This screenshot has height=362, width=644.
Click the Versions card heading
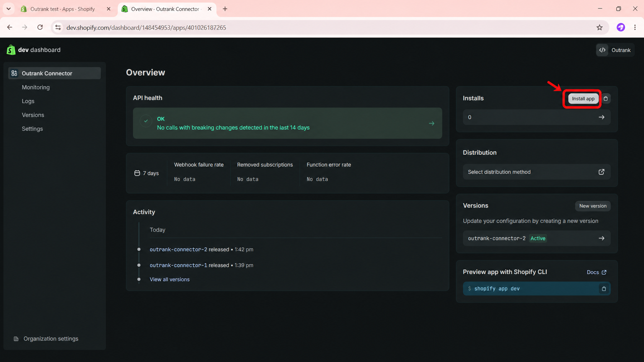475,206
